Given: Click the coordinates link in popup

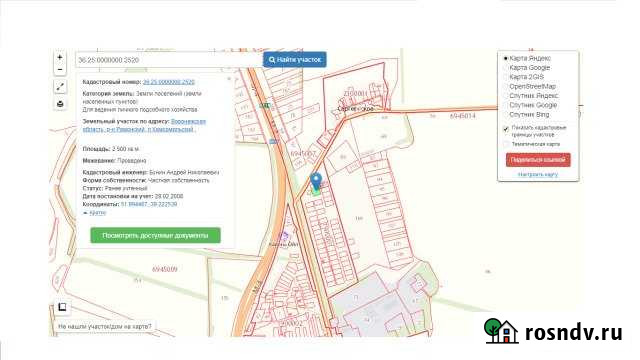Looking at the screenshot, I should click(149, 204).
